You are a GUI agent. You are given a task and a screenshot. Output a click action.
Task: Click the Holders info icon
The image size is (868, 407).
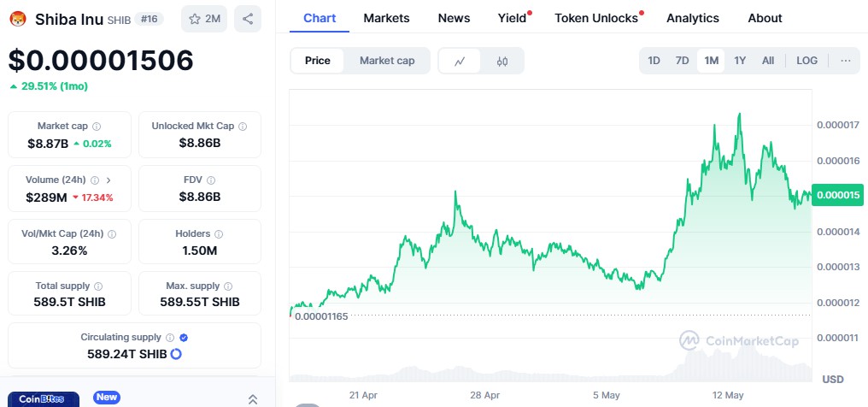219,234
